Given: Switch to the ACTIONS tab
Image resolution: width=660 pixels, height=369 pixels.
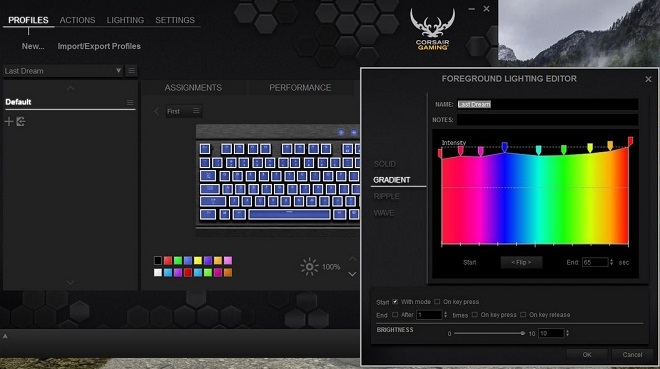Looking at the screenshot, I should [77, 20].
